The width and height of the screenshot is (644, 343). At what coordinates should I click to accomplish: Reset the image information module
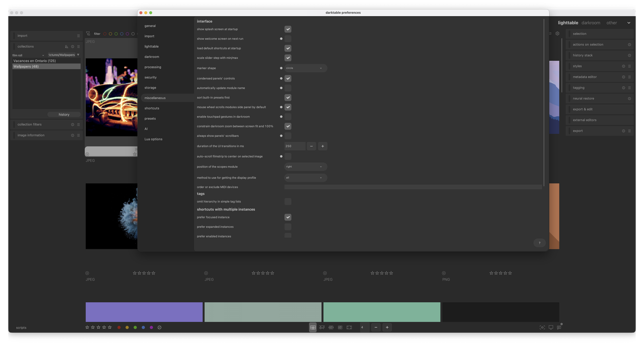(x=73, y=135)
